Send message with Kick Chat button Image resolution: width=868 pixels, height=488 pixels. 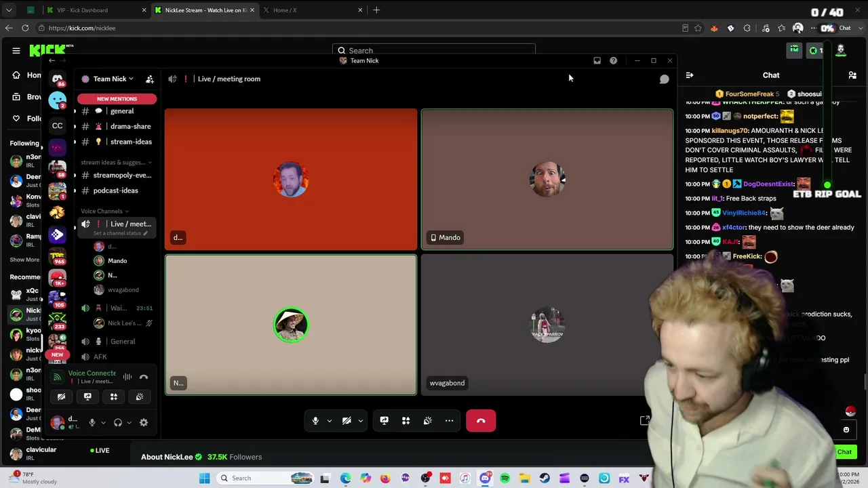click(844, 452)
